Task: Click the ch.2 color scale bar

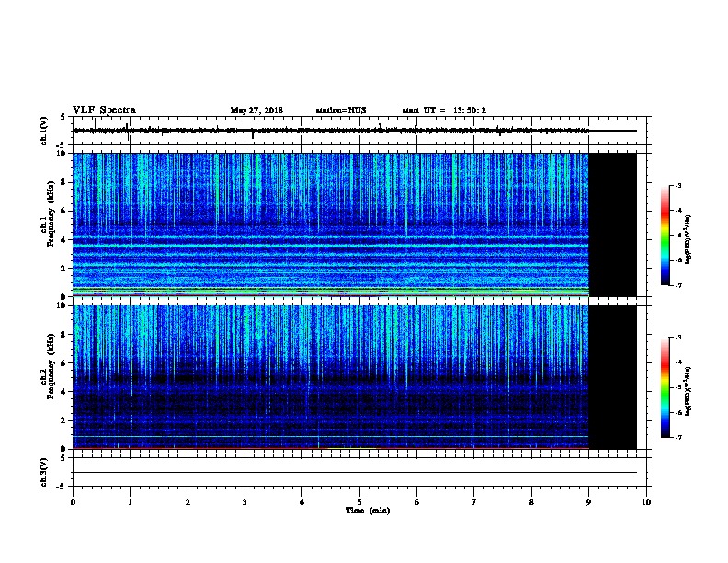Action: pos(665,387)
